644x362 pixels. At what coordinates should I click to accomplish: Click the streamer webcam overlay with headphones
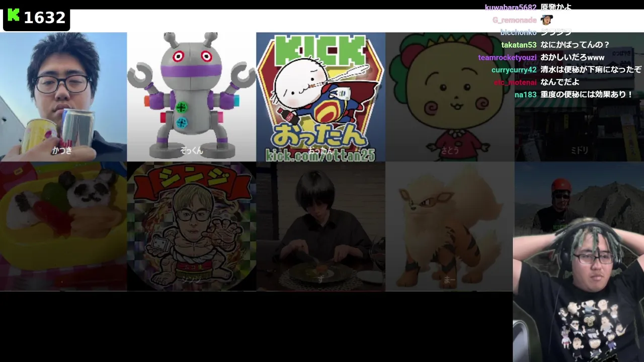[579, 291]
